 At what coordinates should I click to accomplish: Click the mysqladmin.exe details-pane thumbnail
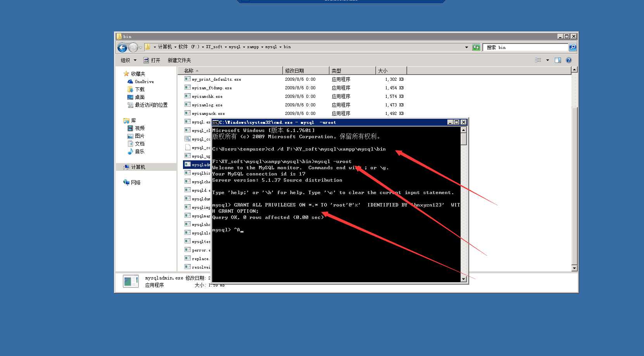pyautogui.click(x=131, y=281)
